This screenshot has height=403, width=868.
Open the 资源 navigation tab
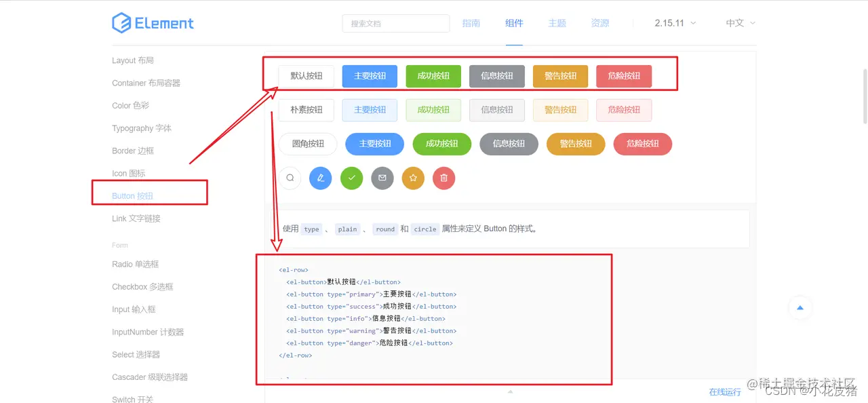point(600,23)
